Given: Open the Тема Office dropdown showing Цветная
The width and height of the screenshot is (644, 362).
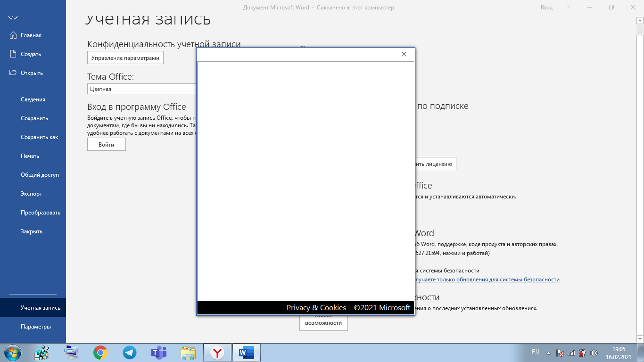Looking at the screenshot, I should pyautogui.click(x=142, y=89).
